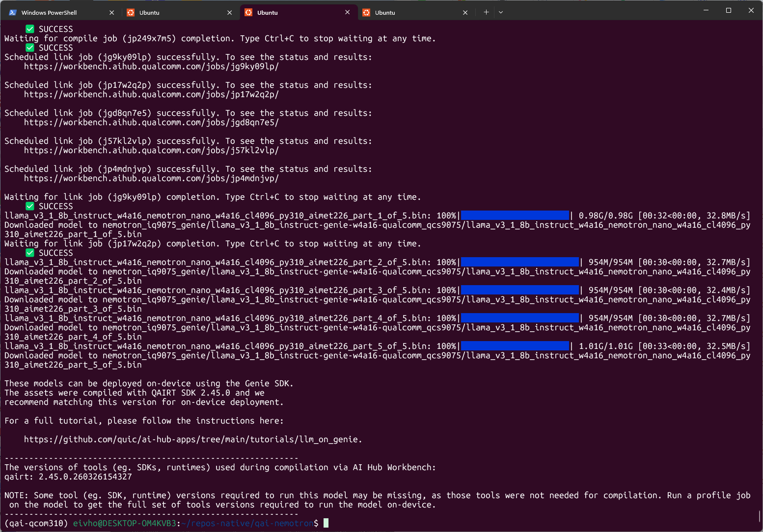The height and width of the screenshot is (532, 763).
Task: Click '310_aimet226_part_5_of_5.bin' wrapped filename
Action: pos(73,365)
